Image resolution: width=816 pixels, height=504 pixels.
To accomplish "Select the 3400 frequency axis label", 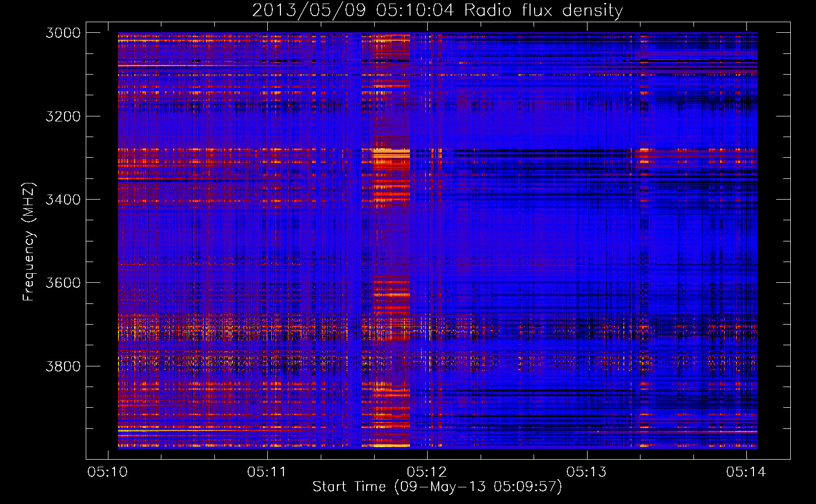I will click(x=63, y=200).
